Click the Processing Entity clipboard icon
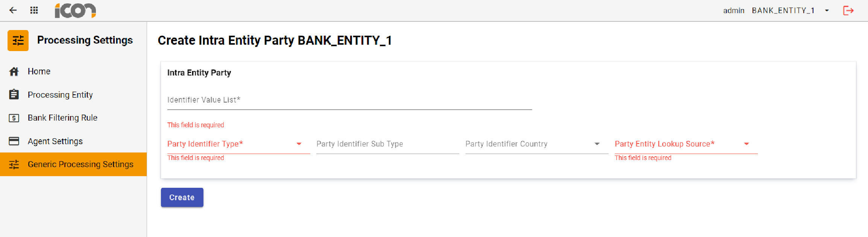868x237 pixels. tap(14, 94)
